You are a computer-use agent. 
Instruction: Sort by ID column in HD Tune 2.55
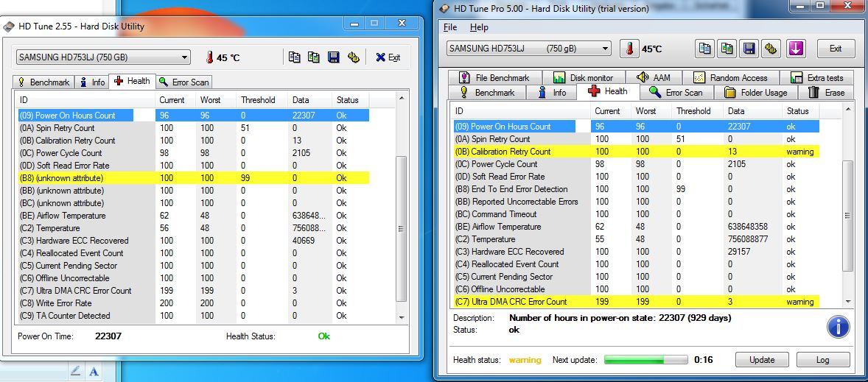click(x=85, y=100)
